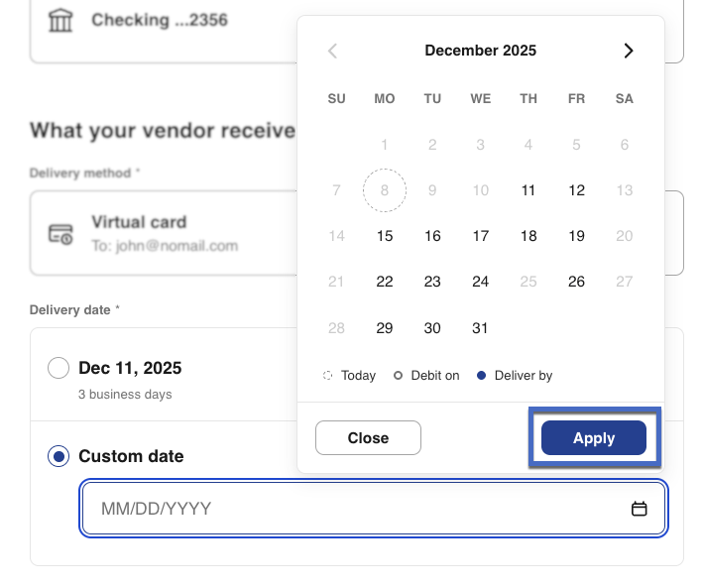Apply the selected delivery date
Image resolution: width=703 pixels, height=588 pixels.
[593, 438]
